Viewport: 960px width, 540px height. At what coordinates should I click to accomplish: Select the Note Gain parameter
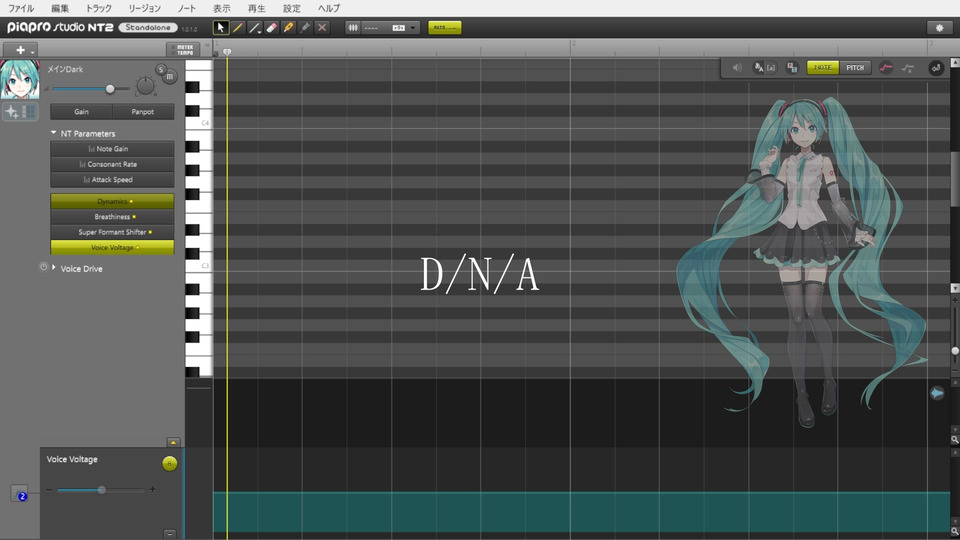point(112,149)
